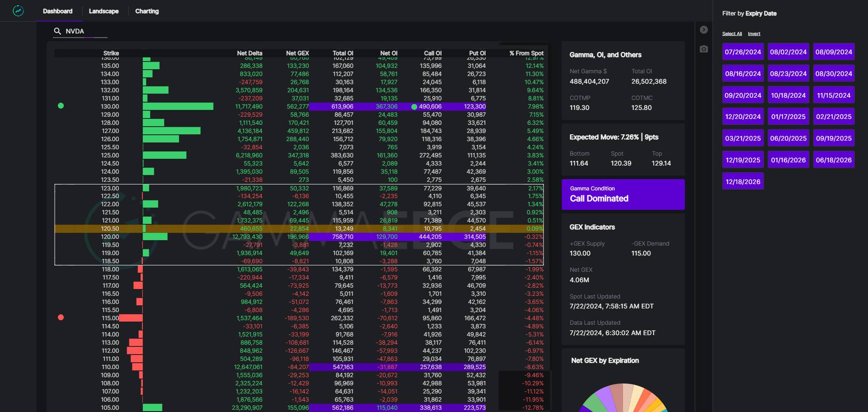This screenshot has width=868, height=412.
Task: Click the Strike column header
Action: [111, 53]
